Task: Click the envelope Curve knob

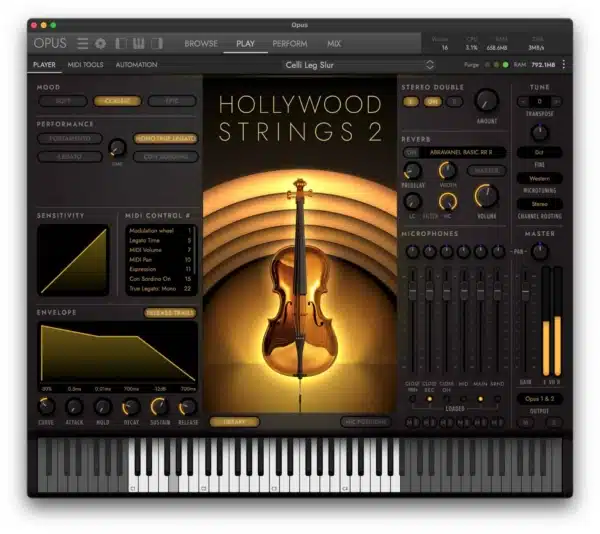Action: pos(46,407)
